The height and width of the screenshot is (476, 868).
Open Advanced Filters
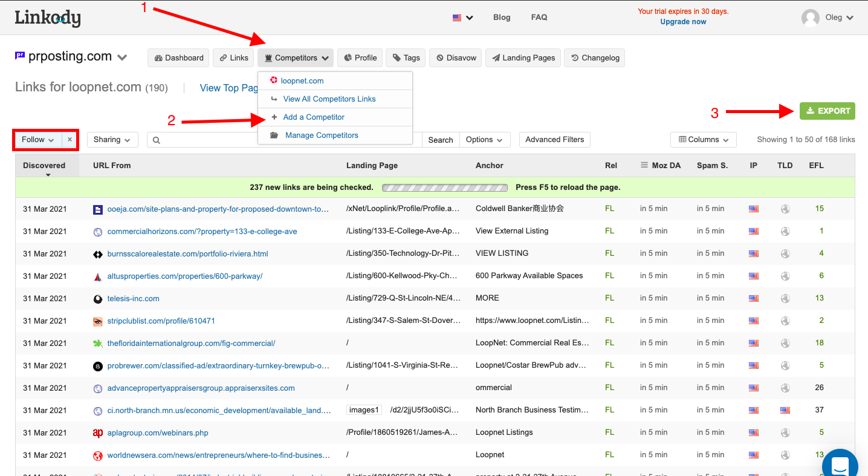pos(555,140)
